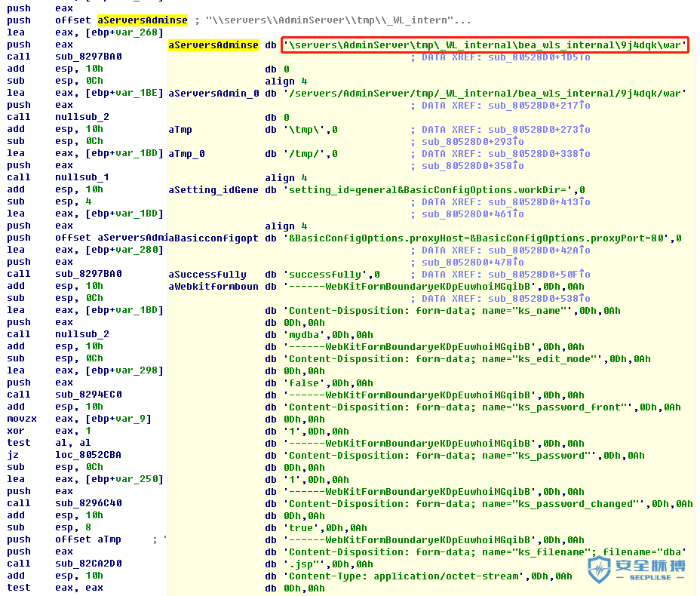Select the aBasicconfigopt label
The height and width of the screenshot is (596, 700).
(213, 238)
